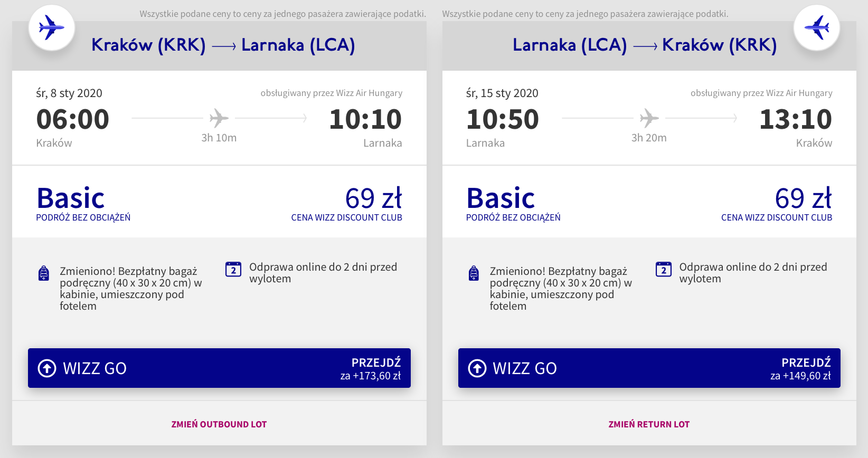
Task: Click the grey plane icon between 10:50 and 13:10
Action: [649, 118]
